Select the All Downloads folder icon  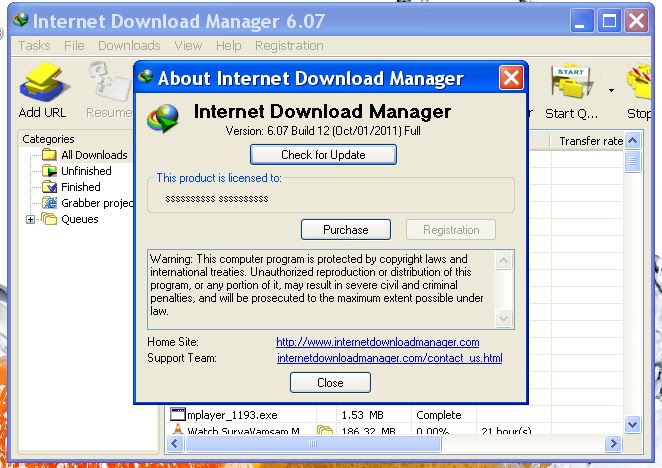[49, 155]
